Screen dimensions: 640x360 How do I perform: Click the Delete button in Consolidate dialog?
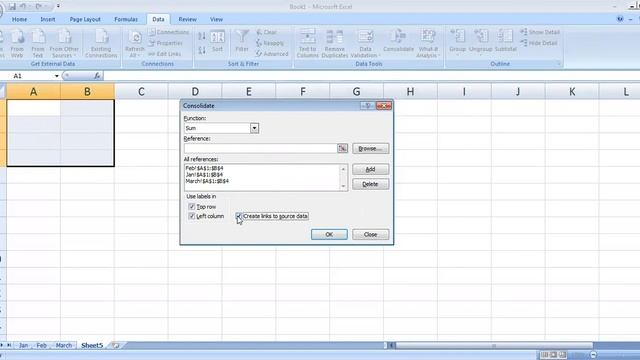[x=370, y=184]
